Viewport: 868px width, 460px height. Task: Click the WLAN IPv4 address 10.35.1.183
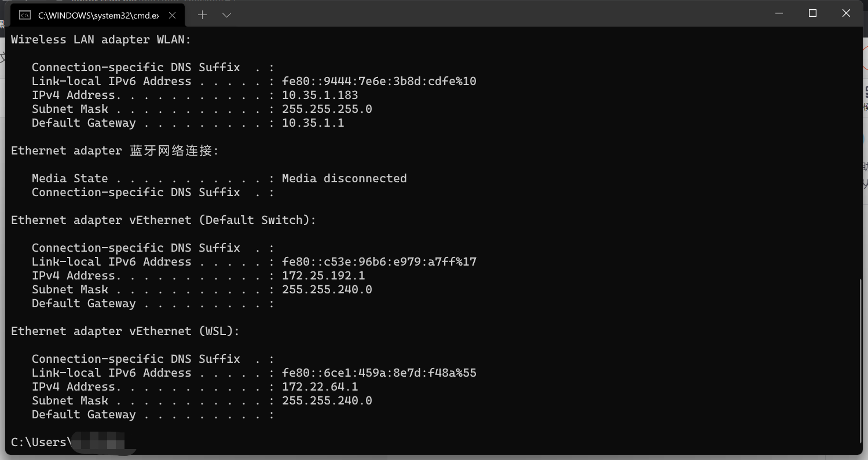pyautogui.click(x=320, y=95)
